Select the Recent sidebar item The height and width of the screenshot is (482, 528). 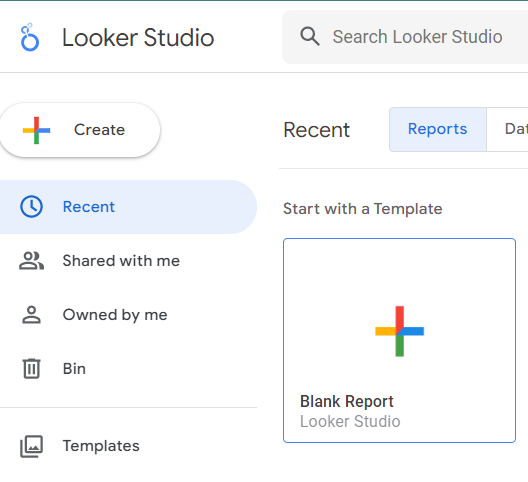pos(128,207)
